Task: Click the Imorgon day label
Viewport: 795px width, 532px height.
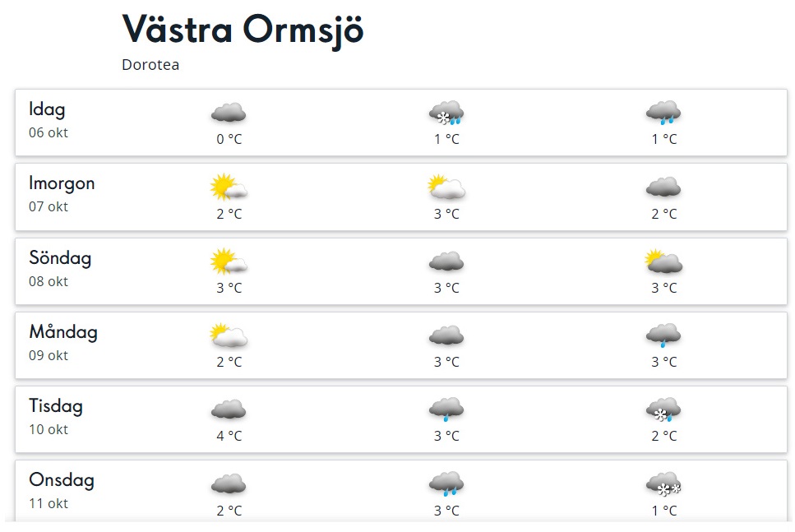Action: point(62,183)
